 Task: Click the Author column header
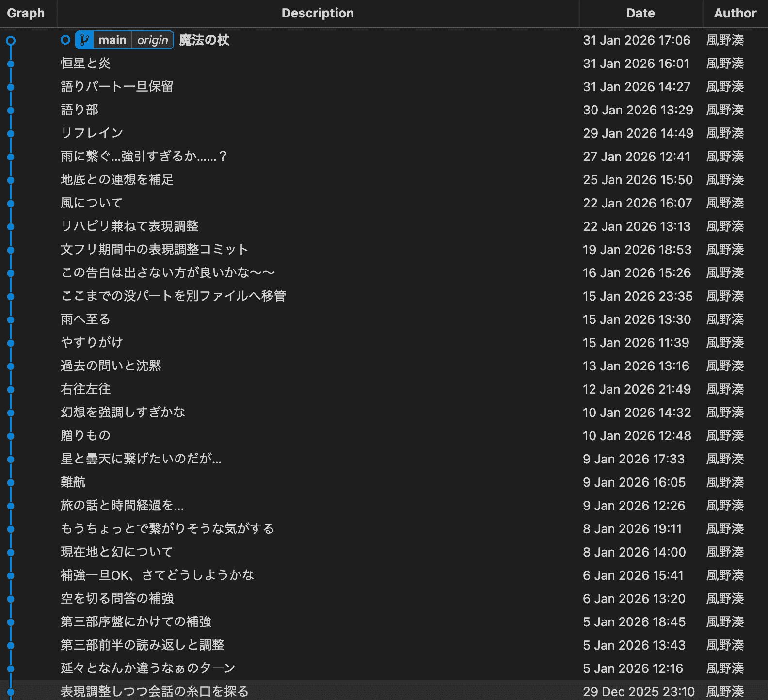735,13
